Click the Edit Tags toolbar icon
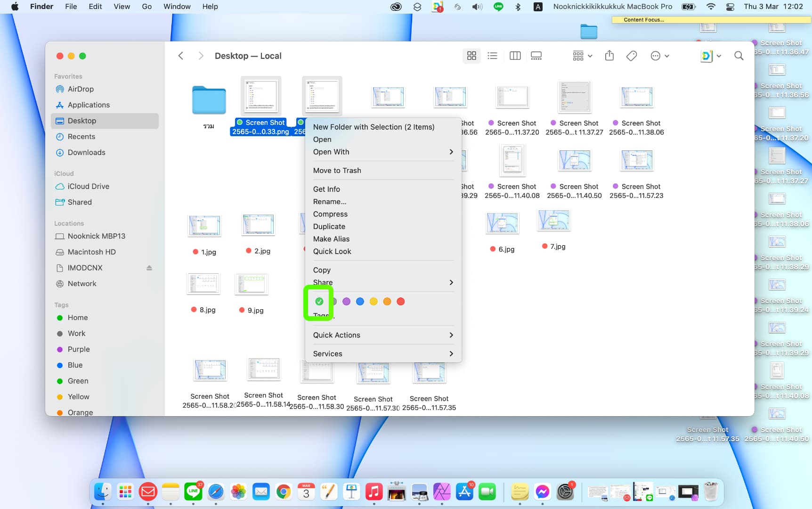This screenshot has width=812, height=509. click(x=632, y=56)
